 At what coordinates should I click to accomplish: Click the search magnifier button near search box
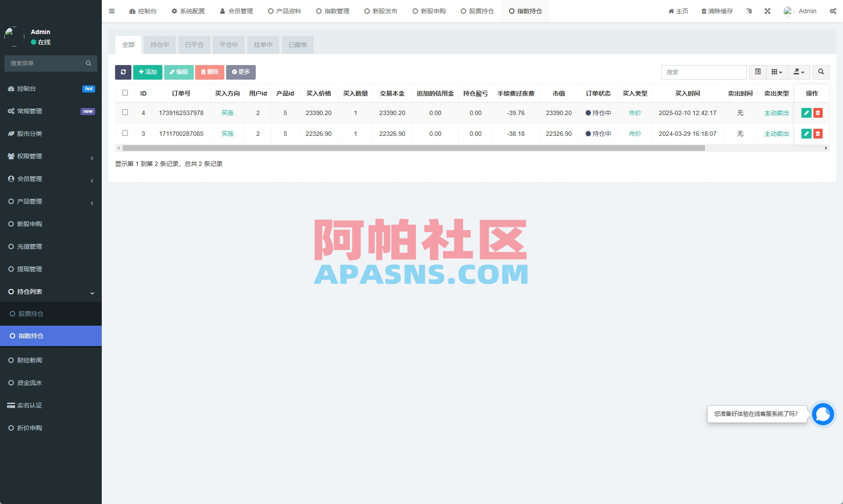(822, 72)
